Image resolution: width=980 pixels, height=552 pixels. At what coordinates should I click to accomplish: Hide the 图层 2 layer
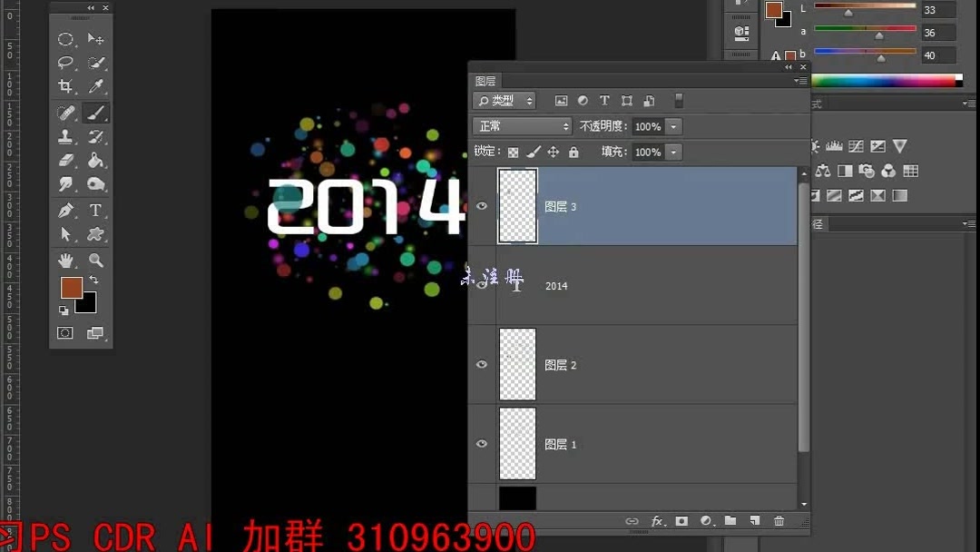point(482,364)
